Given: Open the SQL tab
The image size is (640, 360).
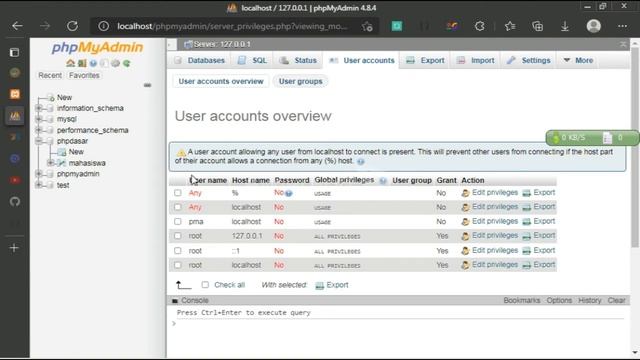Looking at the screenshot, I should (252, 60).
